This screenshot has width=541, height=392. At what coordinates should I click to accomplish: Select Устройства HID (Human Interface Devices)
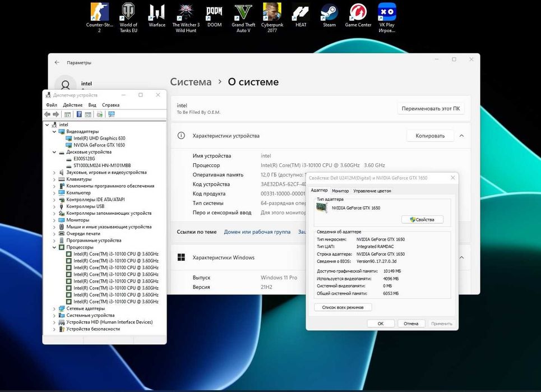pyautogui.click(x=109, y=322)
